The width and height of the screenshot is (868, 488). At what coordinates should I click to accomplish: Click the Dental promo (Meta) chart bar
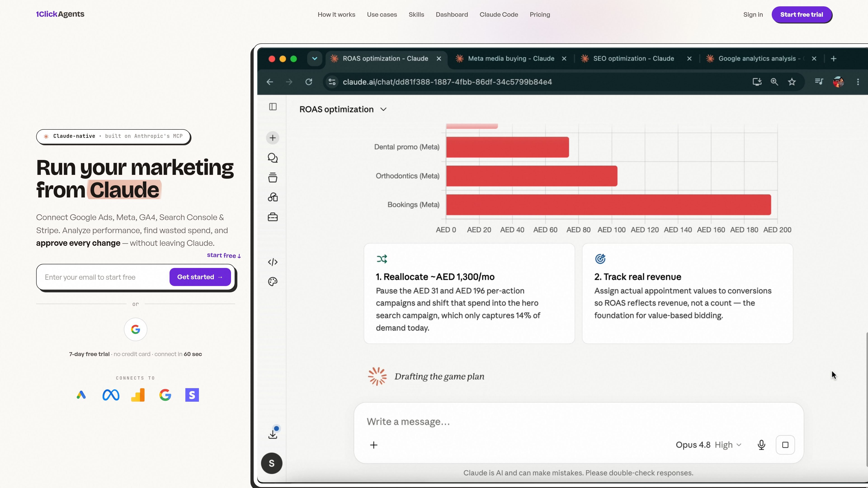[x=507, y=147]
